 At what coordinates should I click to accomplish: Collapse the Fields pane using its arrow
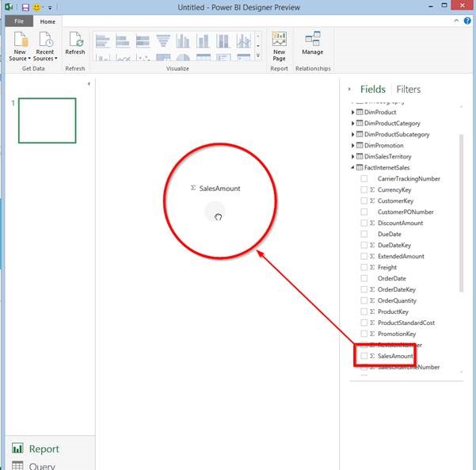[350, 89]
